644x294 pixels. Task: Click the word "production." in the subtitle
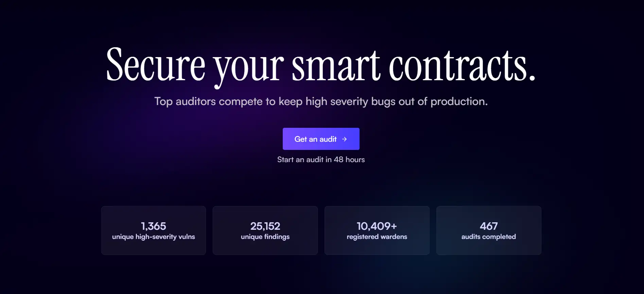click(x=459, y=101)
